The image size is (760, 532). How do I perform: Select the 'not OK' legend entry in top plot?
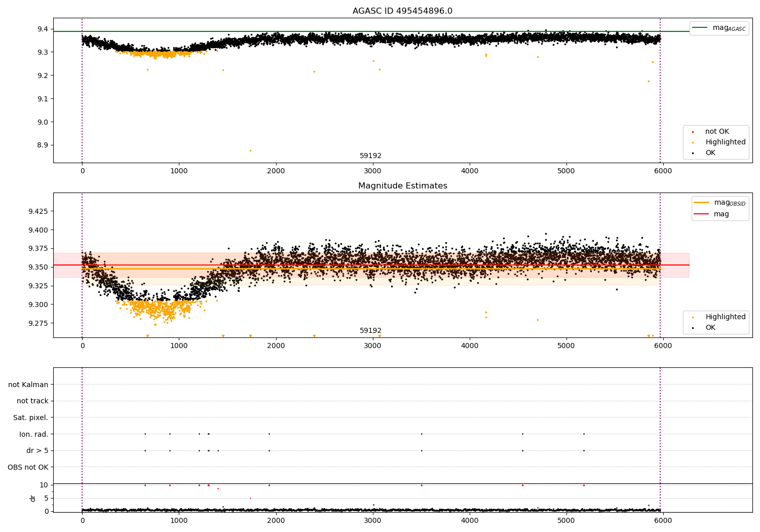716,132
